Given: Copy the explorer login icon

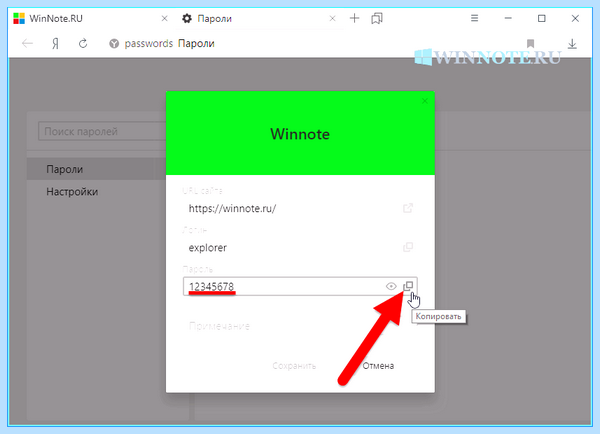Looking at the screenshot, I should (x=408, y=247).
